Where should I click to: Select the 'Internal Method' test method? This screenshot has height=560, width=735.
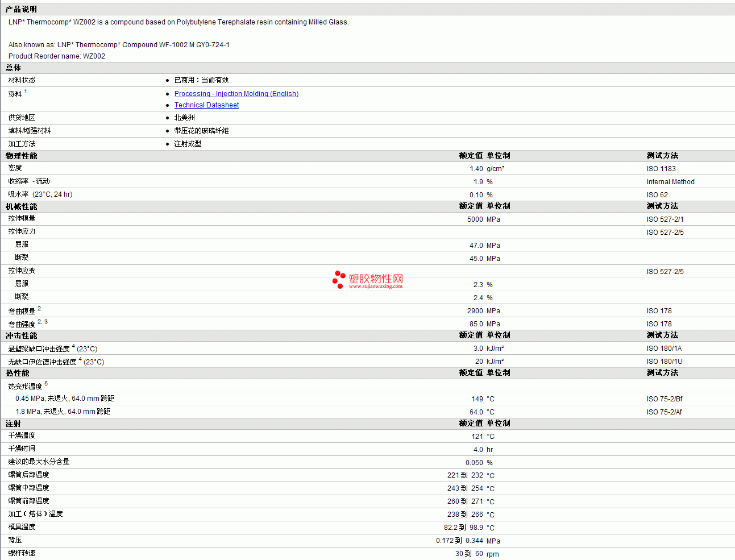tap(670, 182)
